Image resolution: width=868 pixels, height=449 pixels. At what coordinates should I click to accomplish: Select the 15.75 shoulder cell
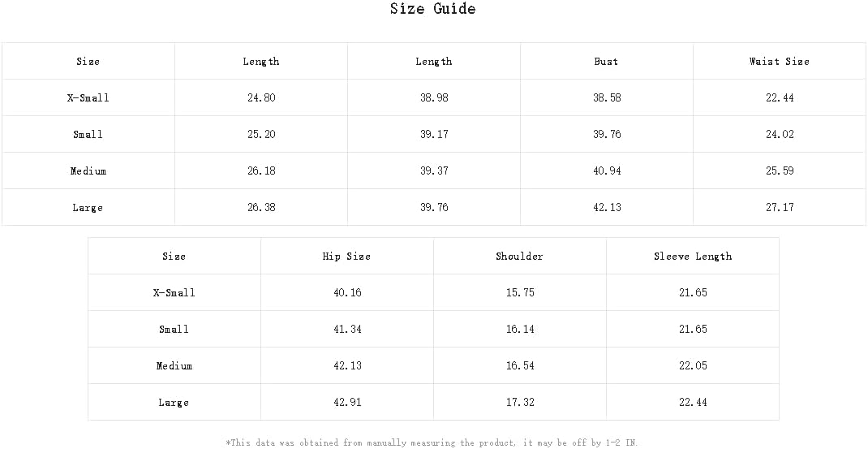520,292
